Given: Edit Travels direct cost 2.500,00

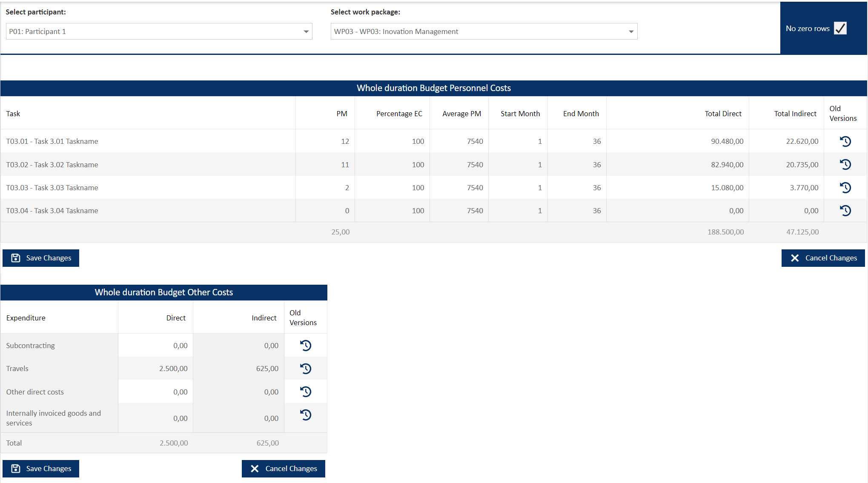Looking at the screenshot, I should (155, 369).
